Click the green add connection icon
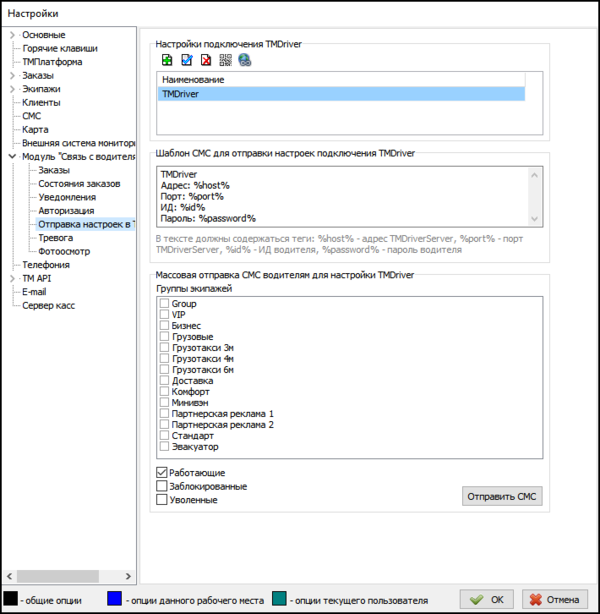 pyautogui.click(x=167, y=60)
